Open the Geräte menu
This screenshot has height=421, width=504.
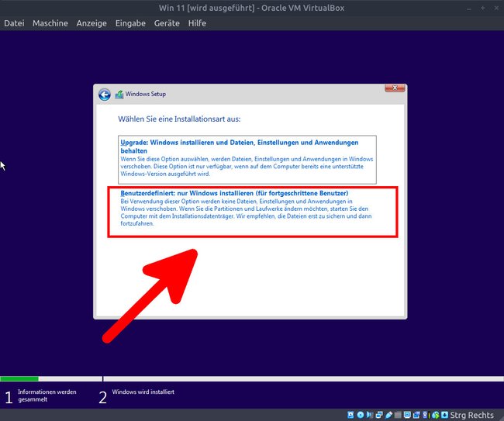167,23
